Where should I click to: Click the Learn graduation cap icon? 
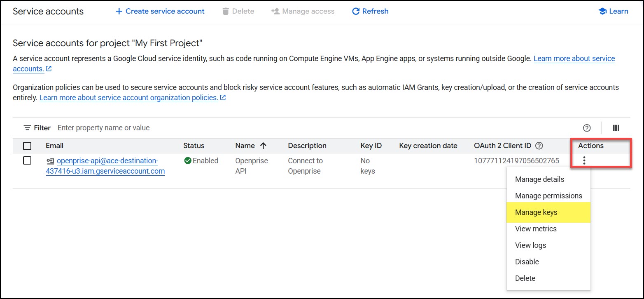[603, 11]
